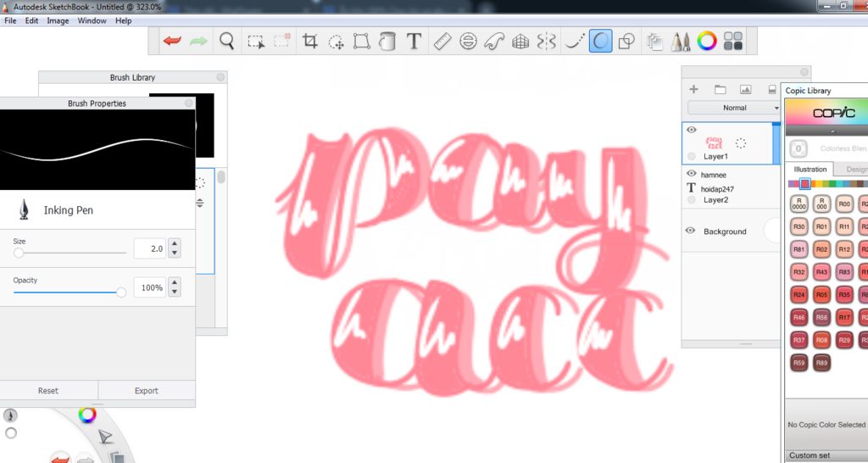The image size is (868, 463).
Task: Open the Help menu
Action: (124, 20)
